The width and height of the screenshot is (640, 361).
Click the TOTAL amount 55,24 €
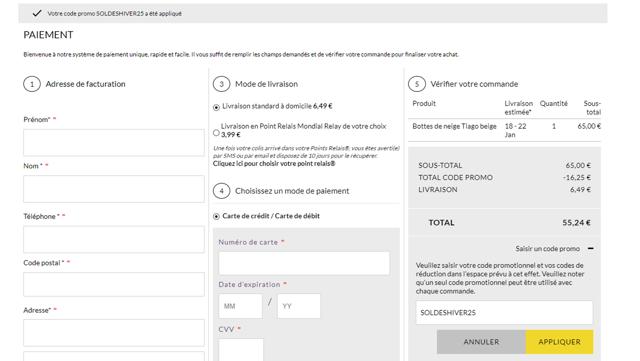coord(576,223)
